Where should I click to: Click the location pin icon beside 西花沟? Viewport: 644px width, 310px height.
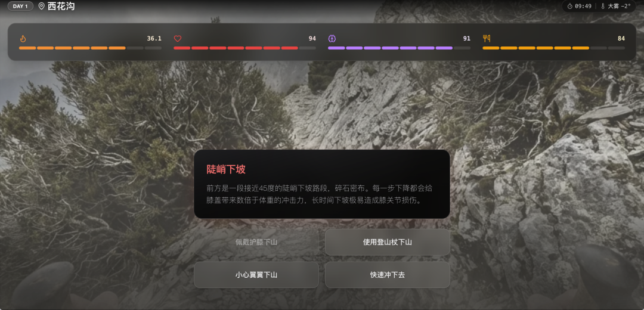41,7
